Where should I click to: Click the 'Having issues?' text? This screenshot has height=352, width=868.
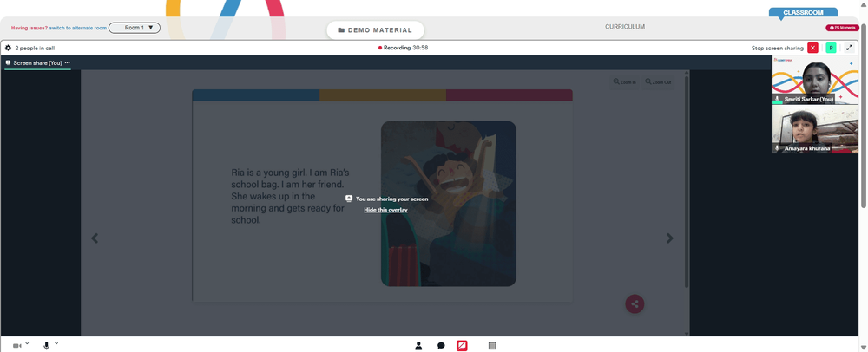[30, 28]
